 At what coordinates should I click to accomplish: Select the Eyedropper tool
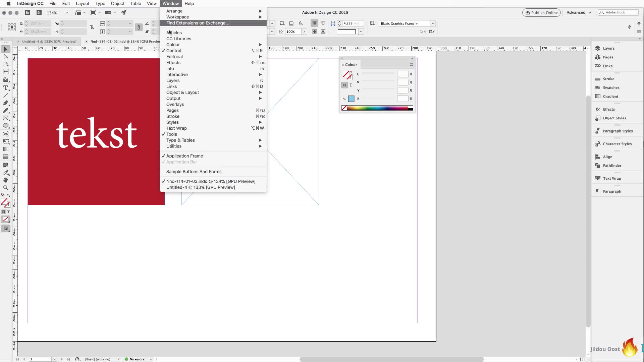pyautogui.click(x=6, y=173)
